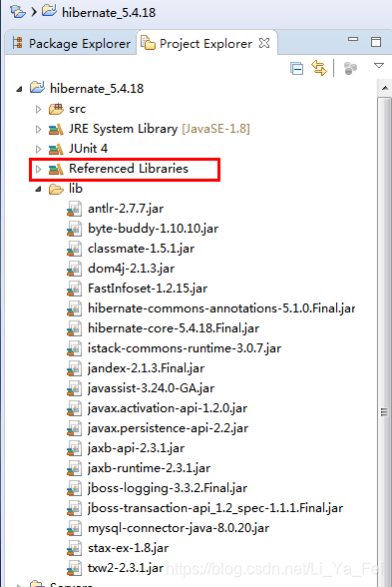The width and height of the screenshot is (392, 587).
Task: Select javax.persistence-api-2.2.jar
Action: (168, 428)
